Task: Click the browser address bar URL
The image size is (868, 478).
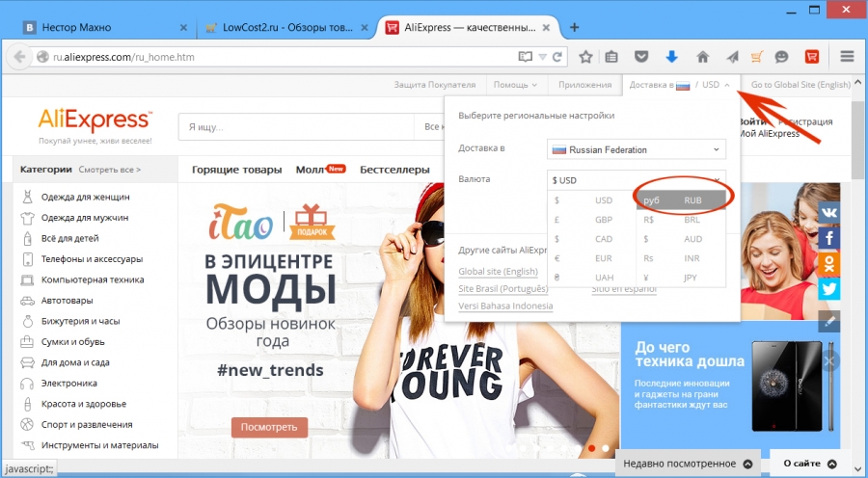Action: pyautogui.click(x=277, y=57)
